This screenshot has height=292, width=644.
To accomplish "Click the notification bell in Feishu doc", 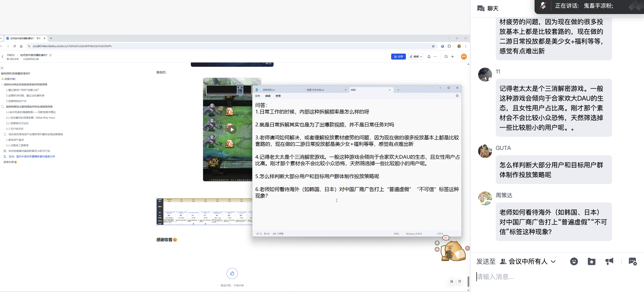I will (x=429, y=57).
